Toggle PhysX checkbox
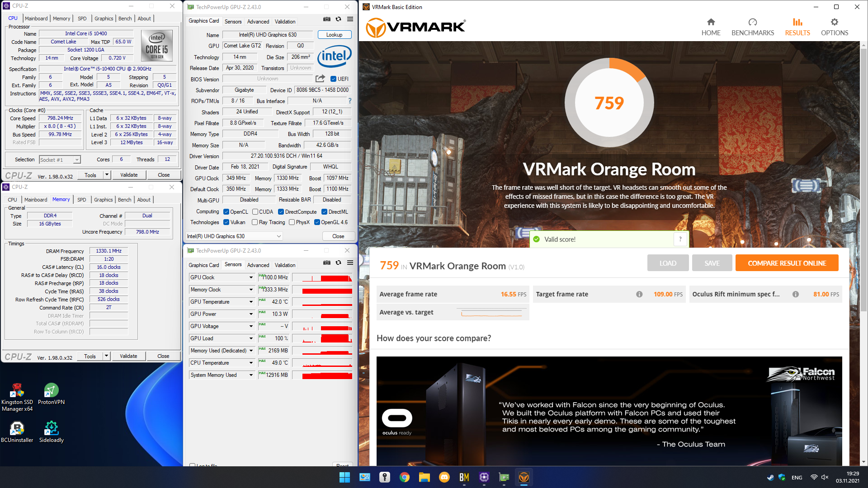 click(x=292, y=222)
